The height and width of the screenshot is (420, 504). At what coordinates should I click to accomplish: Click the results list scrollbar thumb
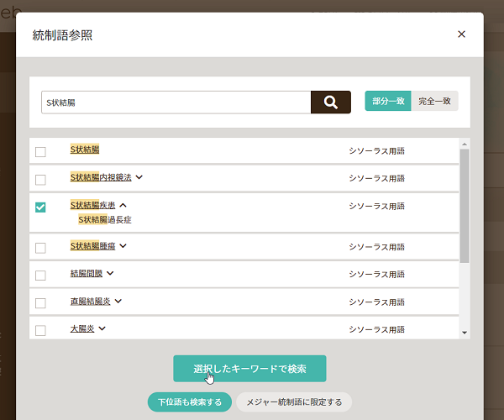[465, 206]
